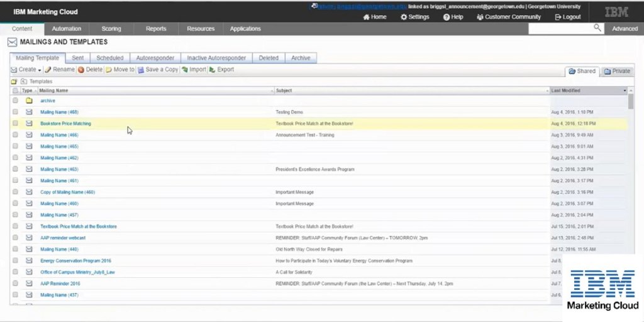The image size is (644, 322).
Task: Switch to the Deleted tab
Action: (x=269, y=58)
